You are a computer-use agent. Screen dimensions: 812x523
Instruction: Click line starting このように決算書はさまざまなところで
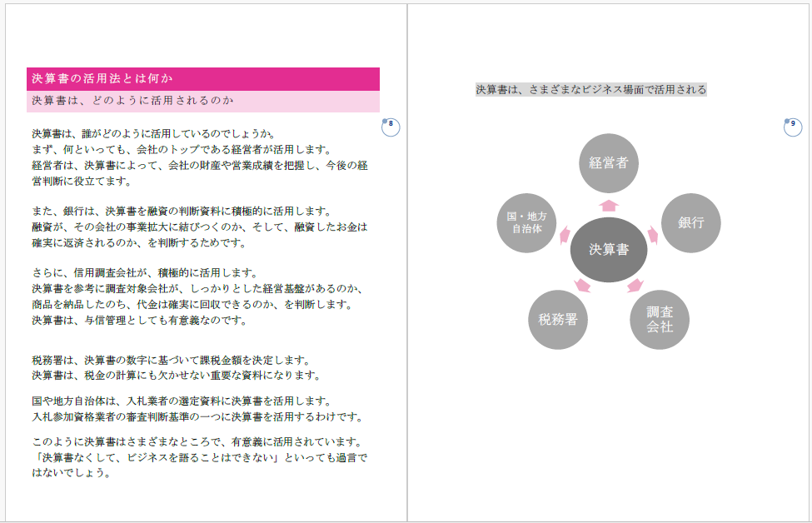coord(197,441)
